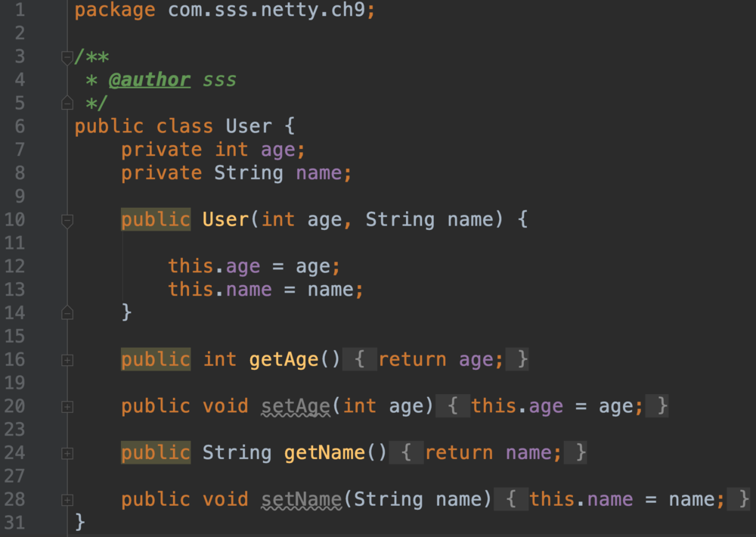756x537 pixels.
Task: Expand the folded getName method in gutter
Action: pos(67,454)
